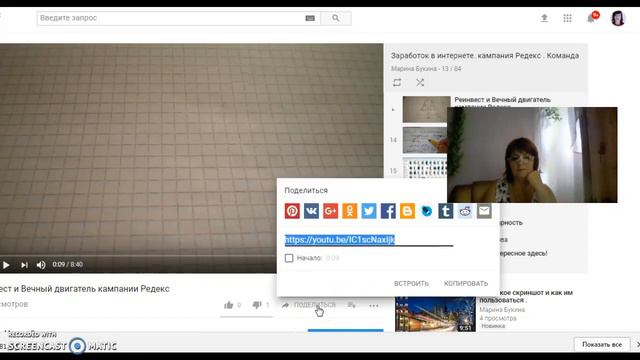
Task: Skip to the next video
Action: (x=24, y=265)
